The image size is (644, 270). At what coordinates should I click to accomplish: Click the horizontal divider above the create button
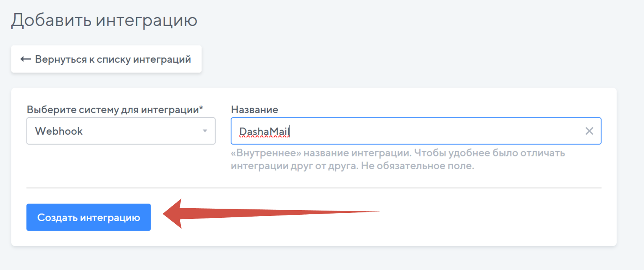314,187
